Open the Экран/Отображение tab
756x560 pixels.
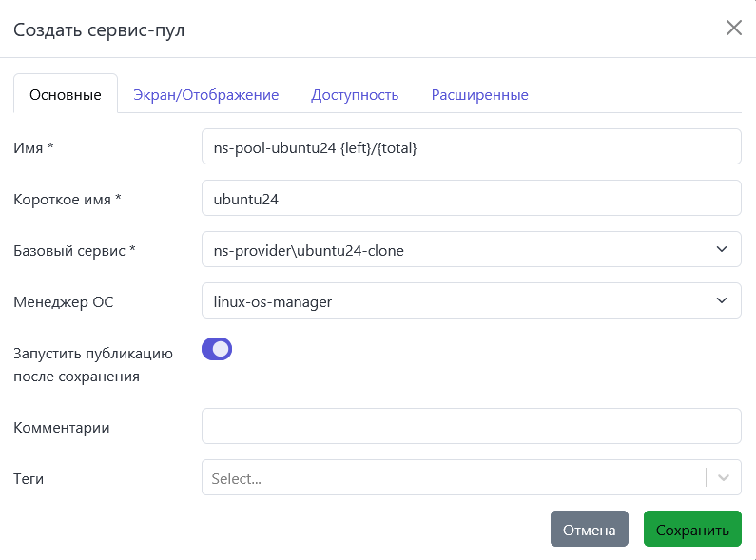click(205, 95)
